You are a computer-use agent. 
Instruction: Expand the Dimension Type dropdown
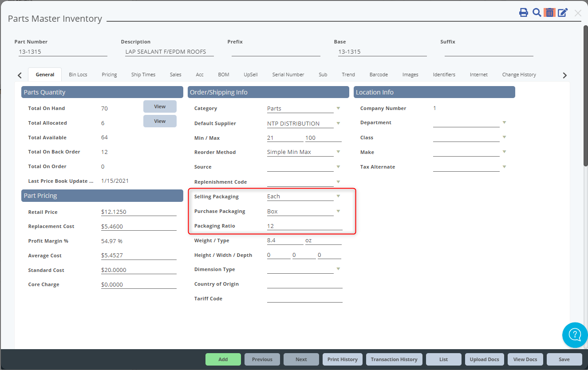pos(338,269)
